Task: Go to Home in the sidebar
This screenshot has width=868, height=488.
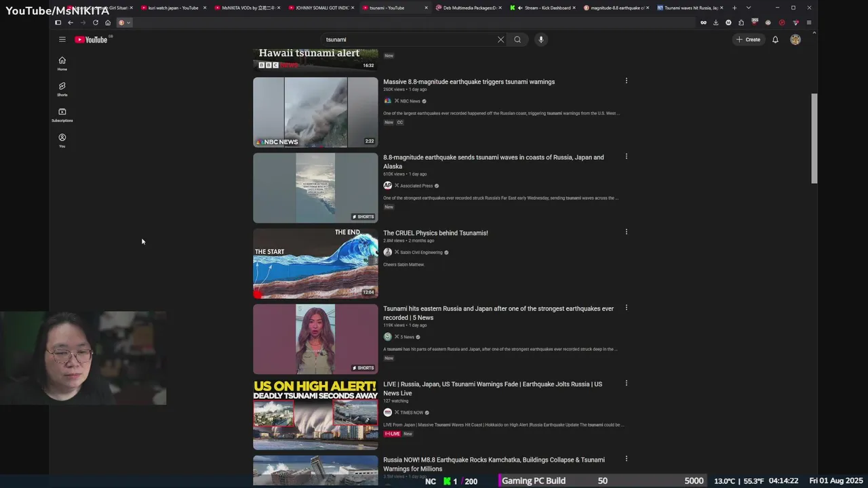Action: (62, 64)
